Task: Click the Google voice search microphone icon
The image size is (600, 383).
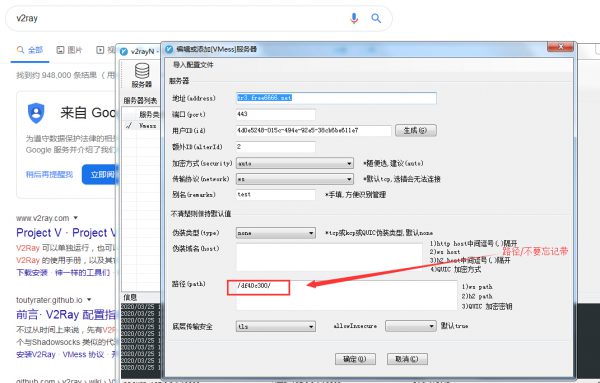Action: [x=354, y=18]
